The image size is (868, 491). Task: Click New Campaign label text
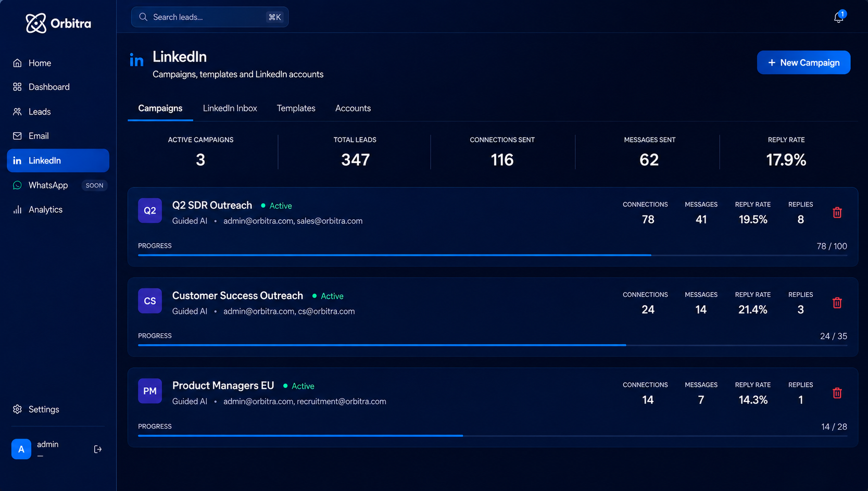810,62
